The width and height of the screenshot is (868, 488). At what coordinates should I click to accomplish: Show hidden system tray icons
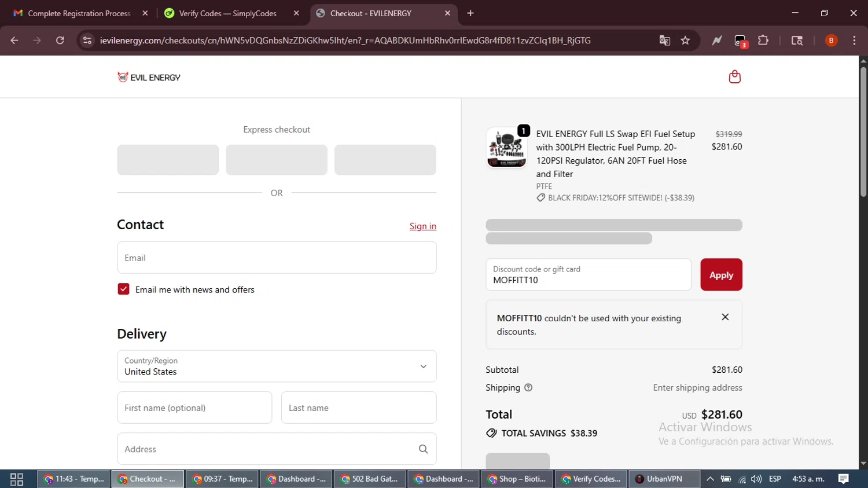710,479
